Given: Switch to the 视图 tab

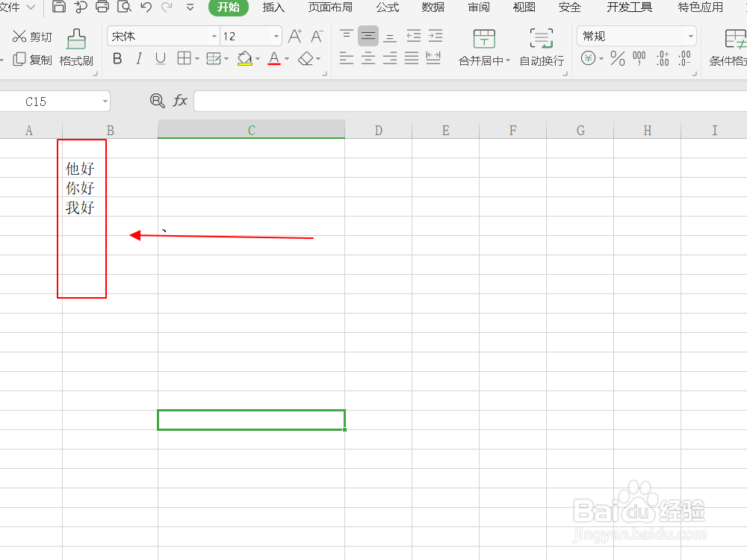Looking at the screenshot, I should [x=524, y=7].
